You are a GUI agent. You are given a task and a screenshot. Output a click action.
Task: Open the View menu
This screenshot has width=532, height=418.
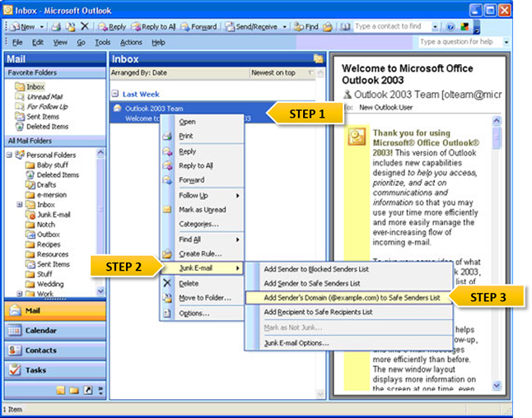click(x=60, y=43)
